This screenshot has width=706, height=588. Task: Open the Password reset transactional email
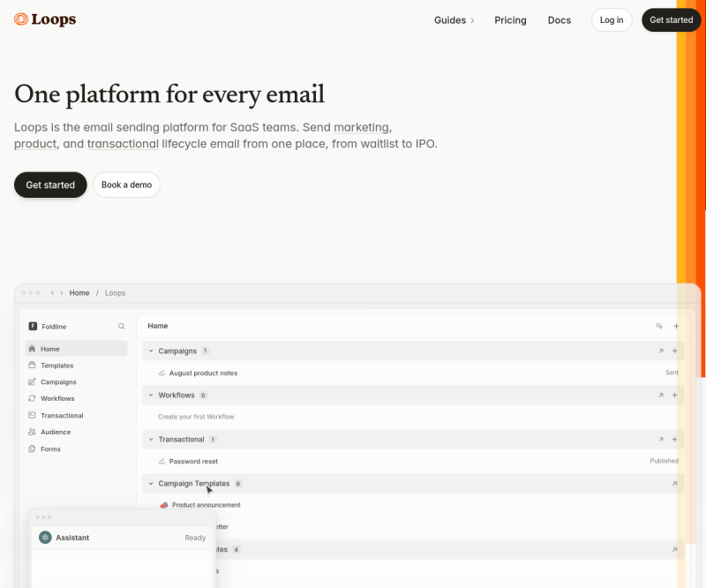(193, 462)
